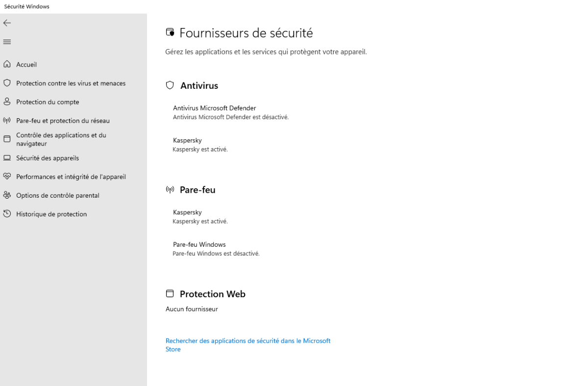Select the Pare-feu Windows provider entry
Image resolution: width=588 pixels, height=386 pixels.
tap(199, 244)
